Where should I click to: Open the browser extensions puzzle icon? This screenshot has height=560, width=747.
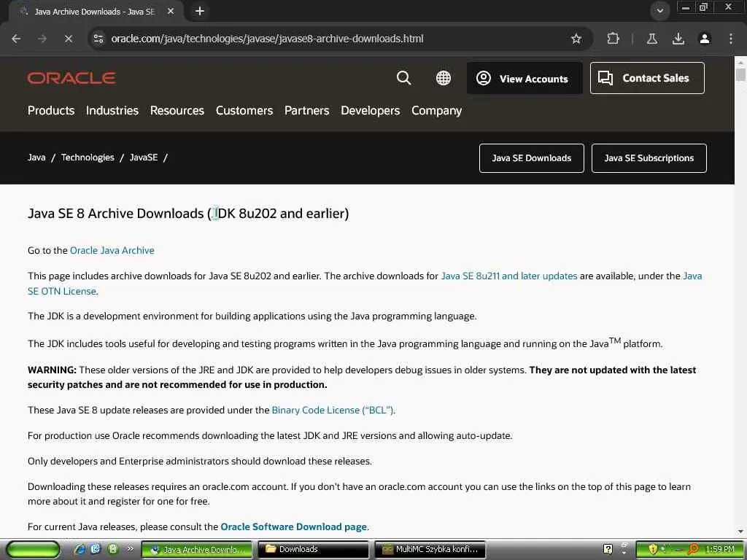[x=613, y=39]
